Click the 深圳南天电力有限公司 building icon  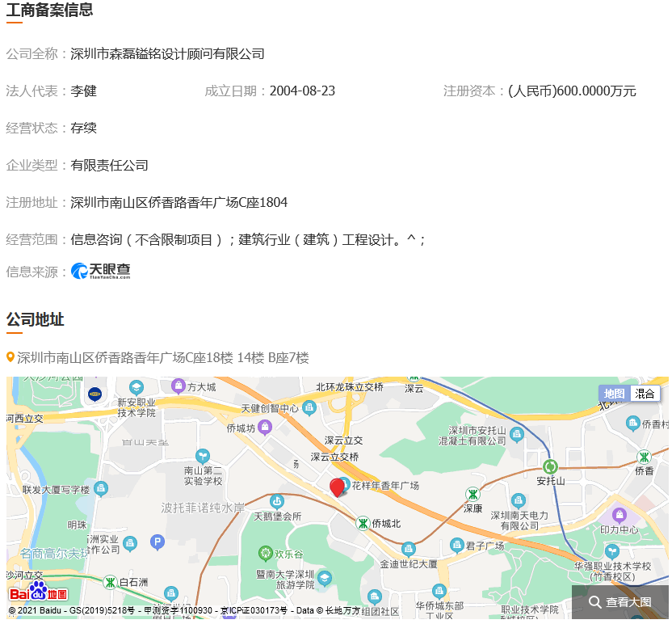click(519, 501)
